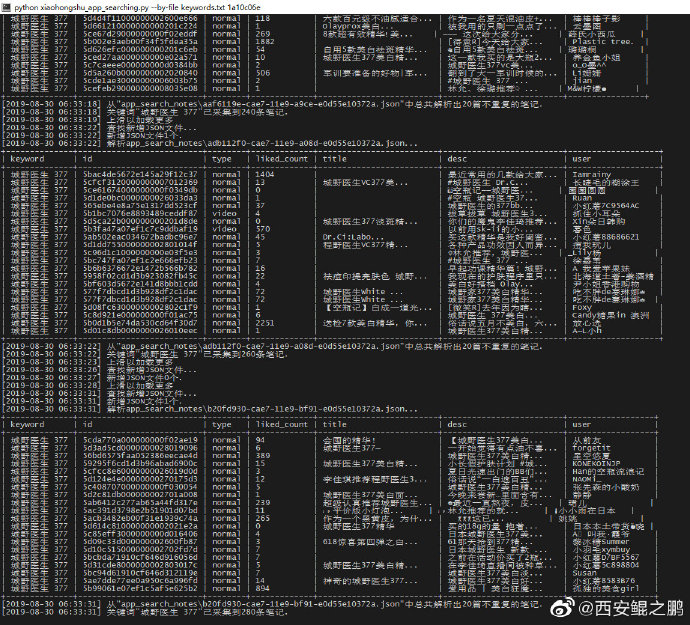
Task: Select liked_count value '94'
Action: tap(260, 440)
